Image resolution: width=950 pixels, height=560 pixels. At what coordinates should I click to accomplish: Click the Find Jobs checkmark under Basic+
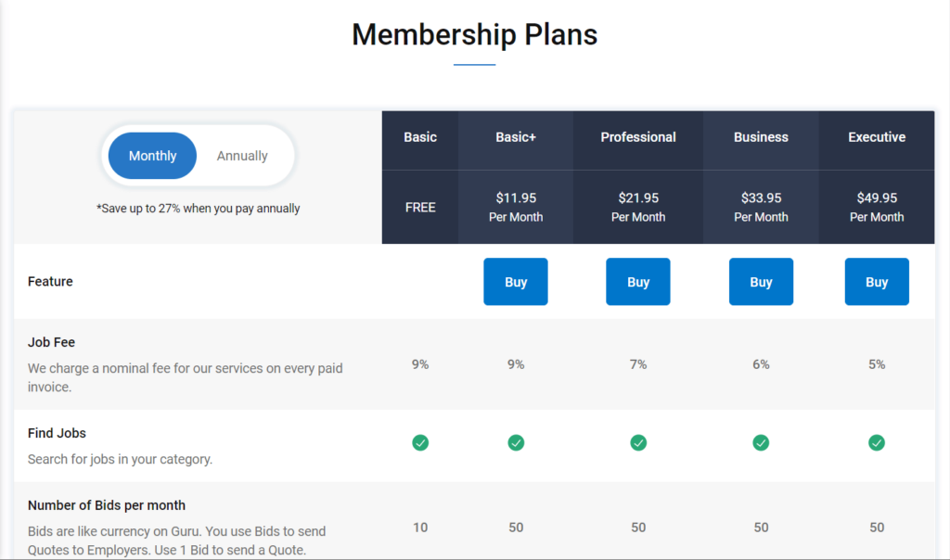[516, 442]
